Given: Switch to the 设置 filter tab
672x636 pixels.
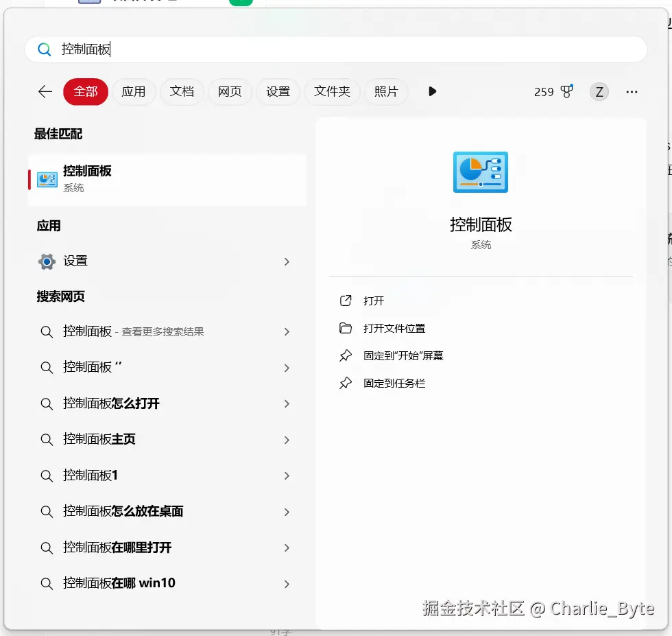Looking at the screenshot, I should (x=278, y=91).
